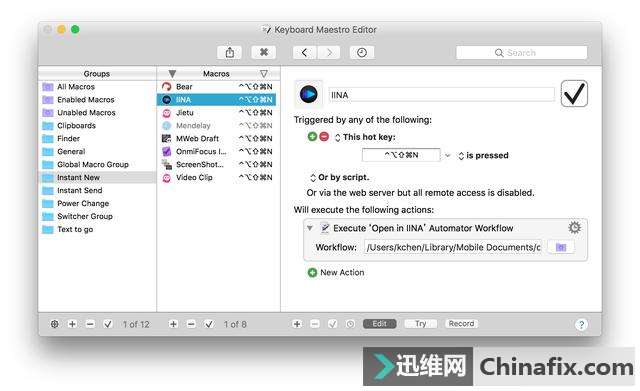Add a new trigger with green plus
This screenshot has height=391, width=640.
[x=312, y=137]
